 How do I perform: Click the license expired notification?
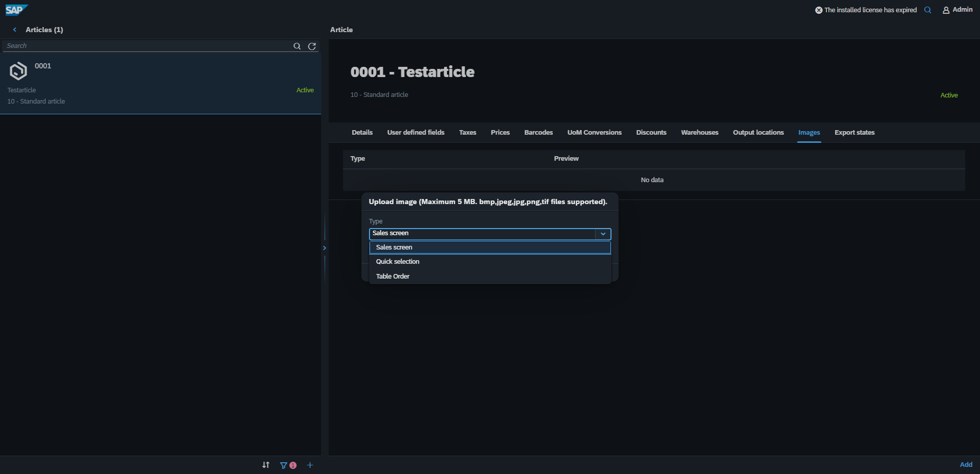pos(866,10)
